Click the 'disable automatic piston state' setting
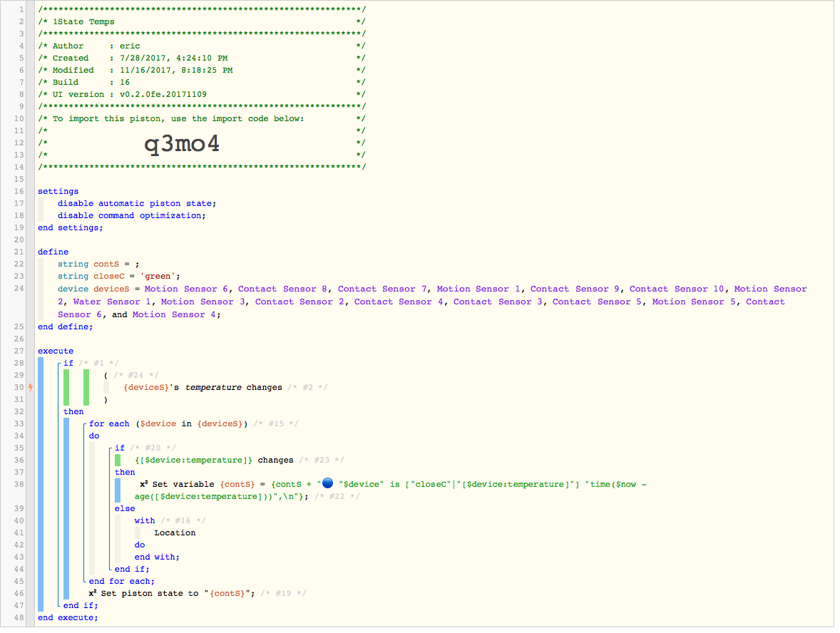 point(137,203)
